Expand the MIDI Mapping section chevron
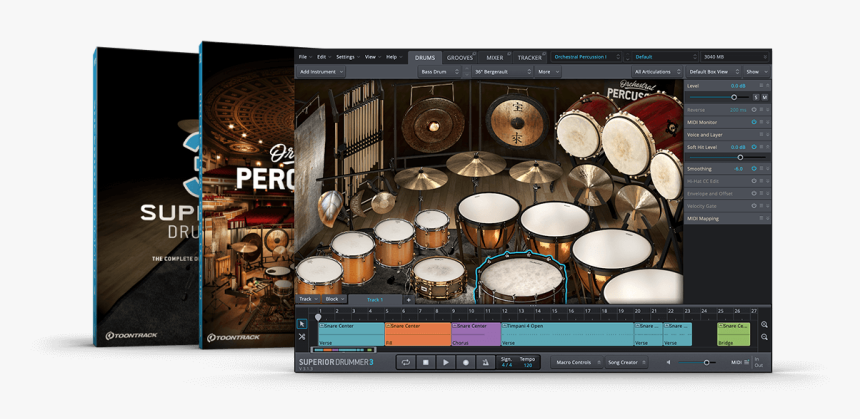 point(767,218)
